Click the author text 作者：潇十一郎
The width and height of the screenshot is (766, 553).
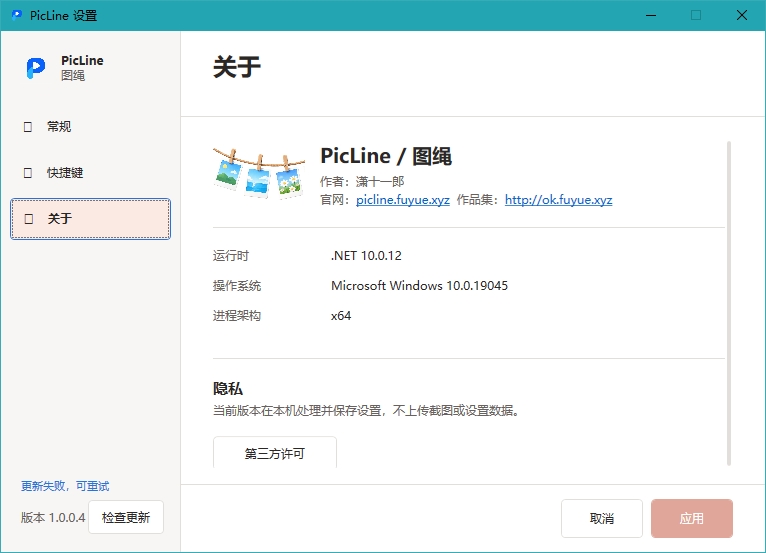tap(362, 182)
